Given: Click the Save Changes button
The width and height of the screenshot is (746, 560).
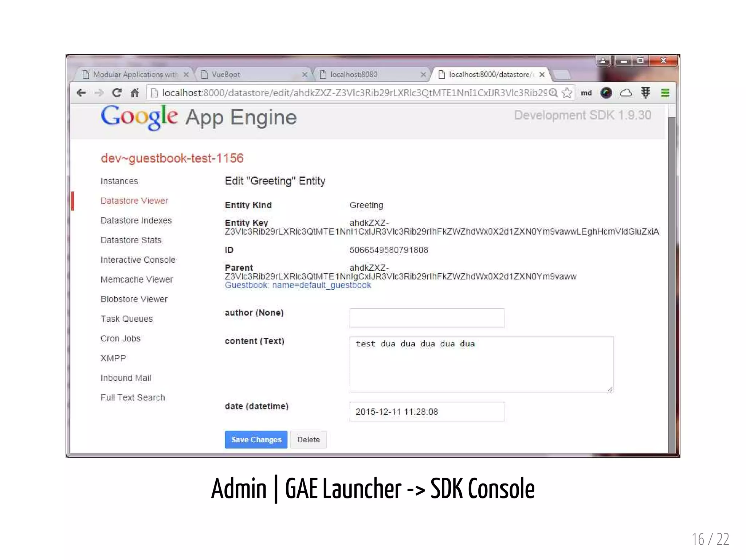Looking at the screenshot, I should [256, 440].
